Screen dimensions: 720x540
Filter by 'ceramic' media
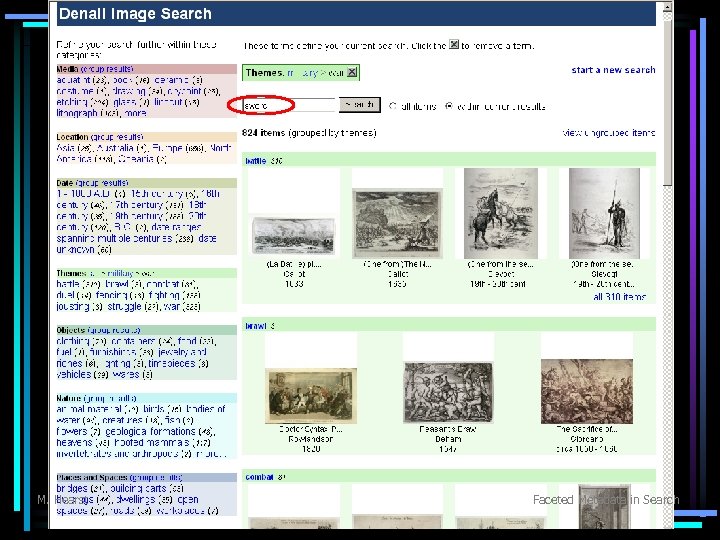click(172, 80)
